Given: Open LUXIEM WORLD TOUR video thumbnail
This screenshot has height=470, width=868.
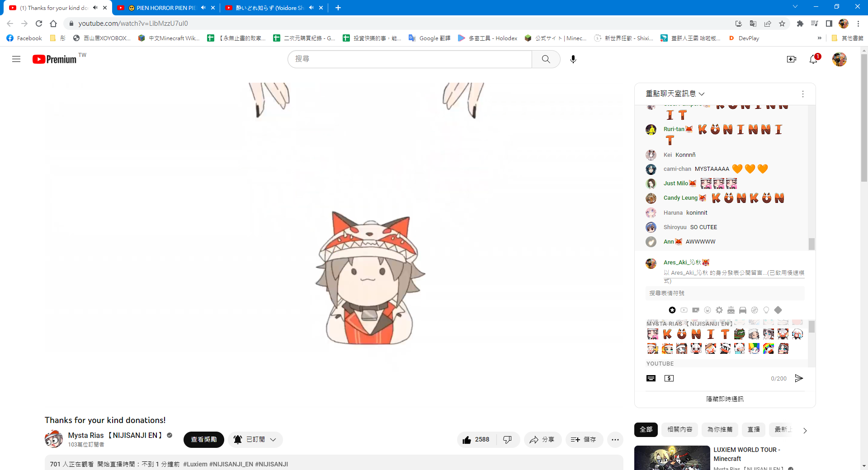Looking at the screenshot, I should pyautogui.click(x=672, y=458).
